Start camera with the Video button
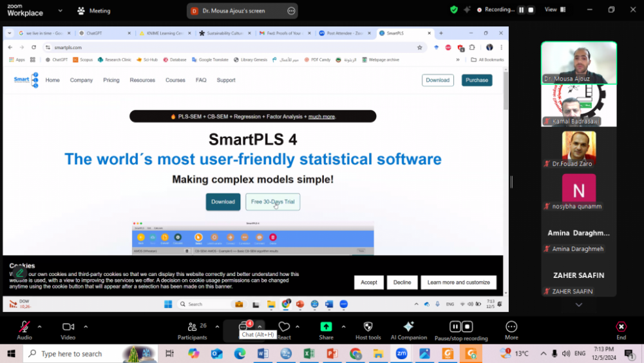Viewport: 644px width, 363px height. pyautogui.click(x=68, y=331)
